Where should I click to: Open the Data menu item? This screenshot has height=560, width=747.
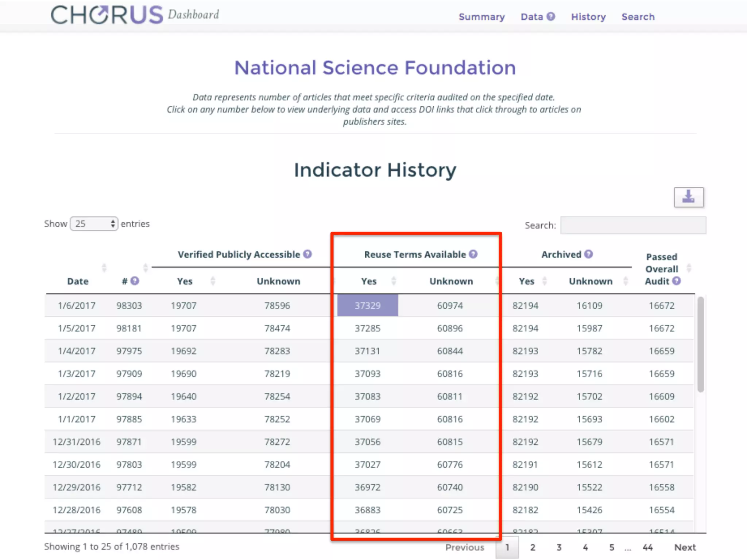532,17
